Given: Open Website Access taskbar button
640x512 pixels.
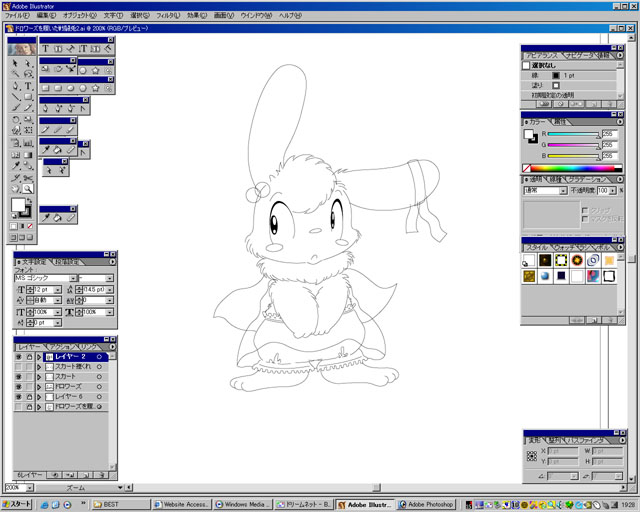Looking at the screenshot, I should point(182,505).
